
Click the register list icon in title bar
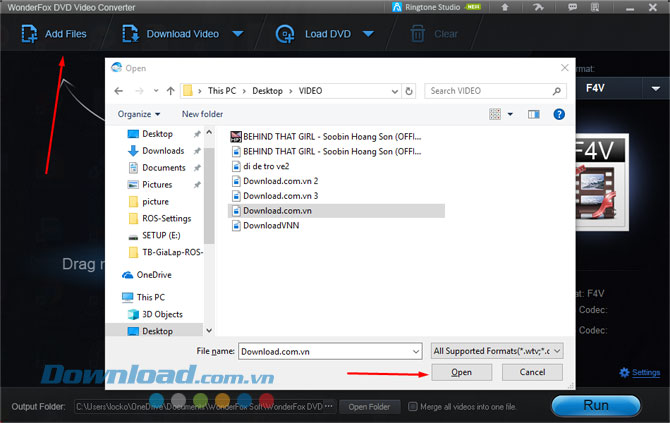[595, 7]
